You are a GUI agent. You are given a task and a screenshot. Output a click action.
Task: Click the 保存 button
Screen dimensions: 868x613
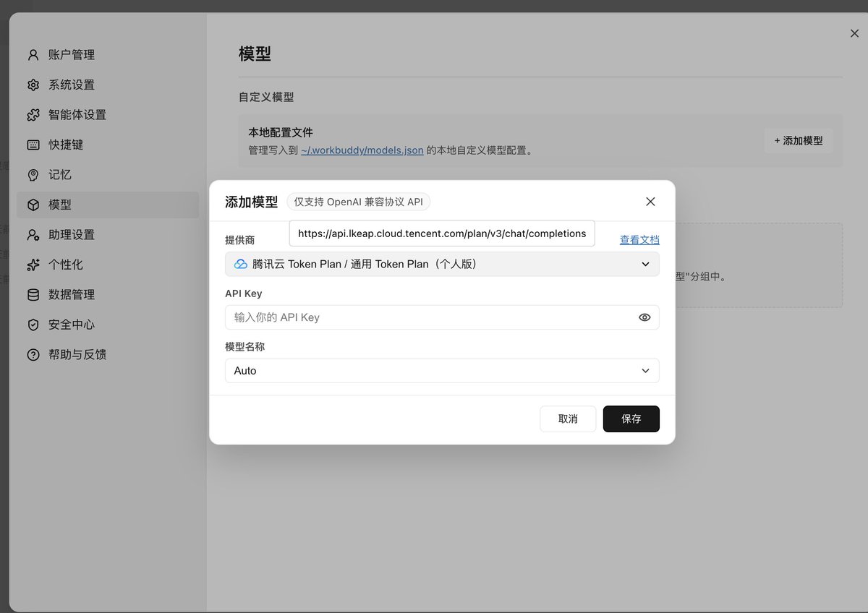pos(631,419)
